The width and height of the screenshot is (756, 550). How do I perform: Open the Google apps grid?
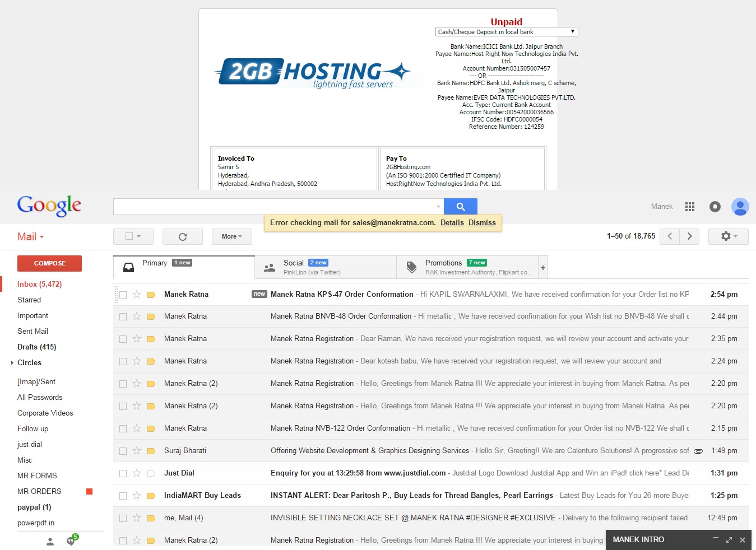(x=690, y=207)
